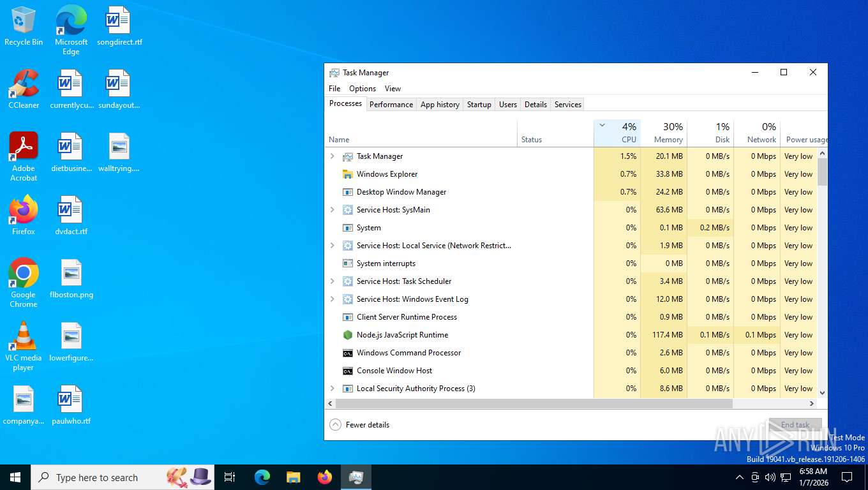
Task: Select the Console Window Host process
Action: click(x=571, y=371)
